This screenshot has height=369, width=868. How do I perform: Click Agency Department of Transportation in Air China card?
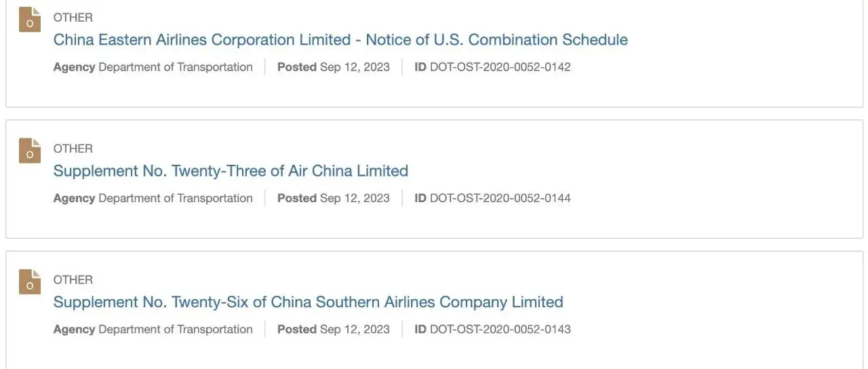(153, 198)
